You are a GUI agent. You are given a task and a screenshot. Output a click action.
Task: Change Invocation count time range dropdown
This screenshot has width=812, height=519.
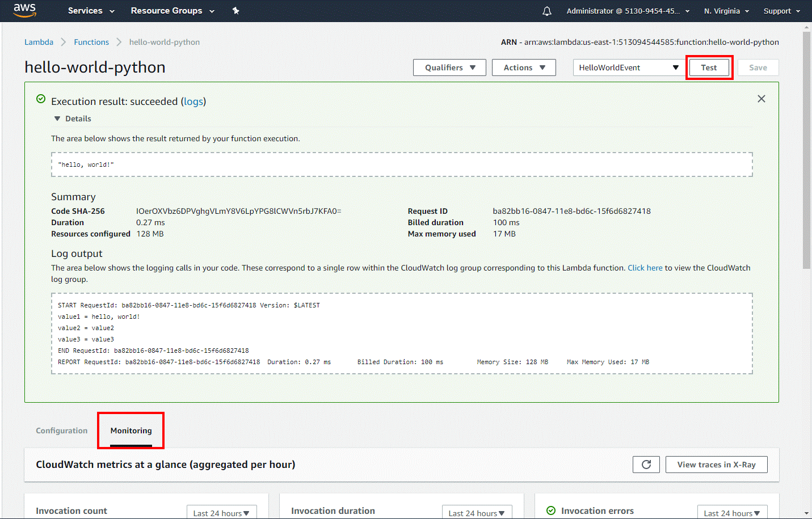point(221,513)
